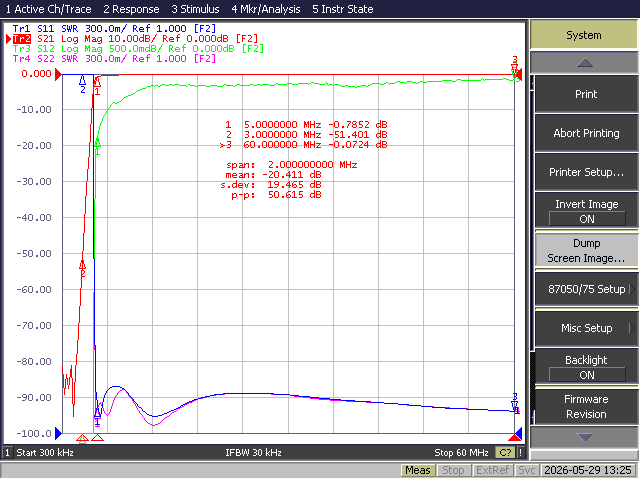Click the System softkey header
Viewport: 640px width, 480px height.
[x=584, y=35]
